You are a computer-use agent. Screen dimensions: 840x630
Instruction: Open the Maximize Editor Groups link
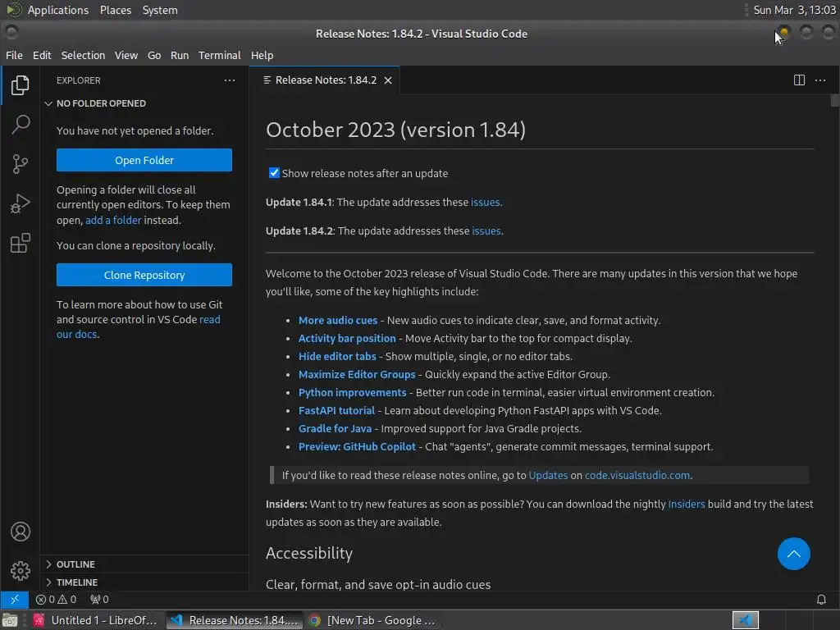click(357, 374)
